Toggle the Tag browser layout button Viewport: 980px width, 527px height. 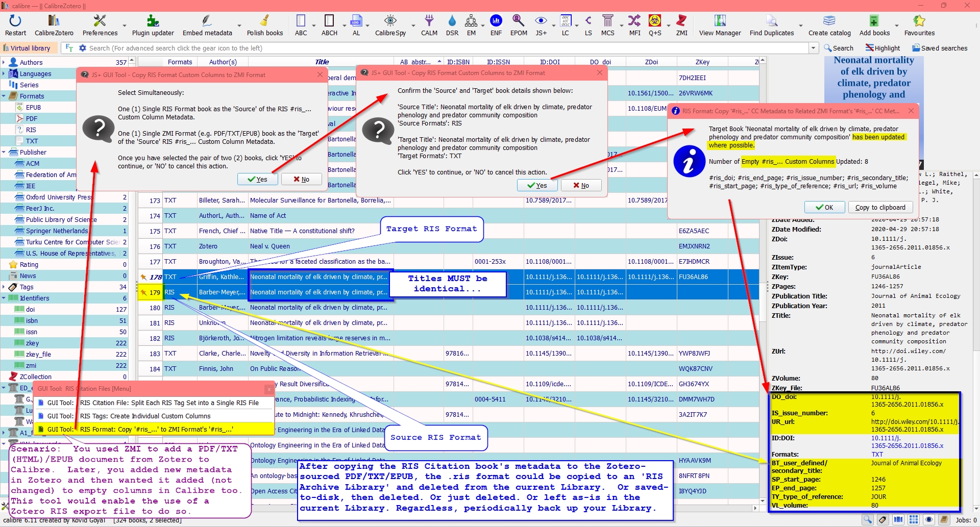[x=883, y=520]
